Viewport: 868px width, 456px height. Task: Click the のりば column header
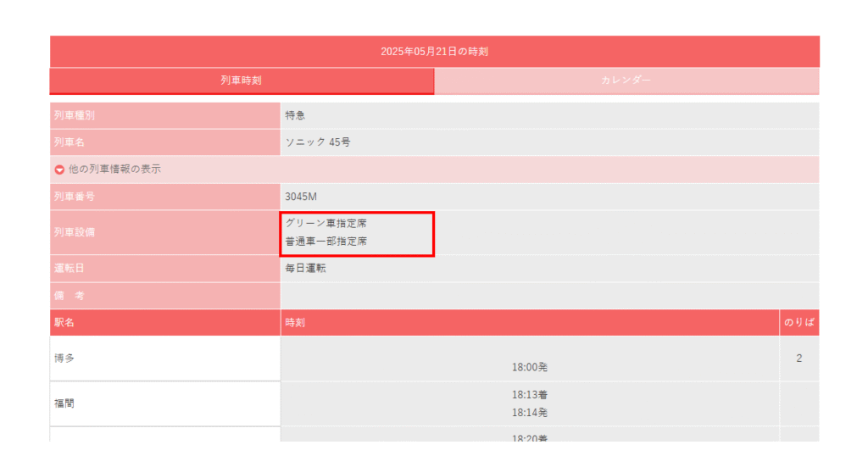click(798, 323)
